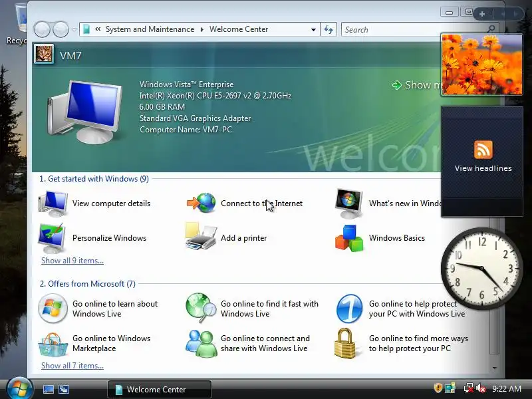This screenshot has height=399, width=532.
Task: Open the Windows Marketplace shopping basket icon
Action: (53, 344)
